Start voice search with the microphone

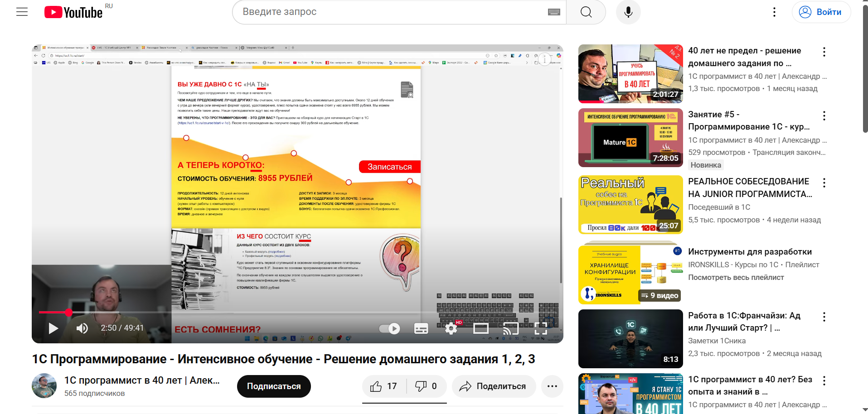(x=628, y=12)
